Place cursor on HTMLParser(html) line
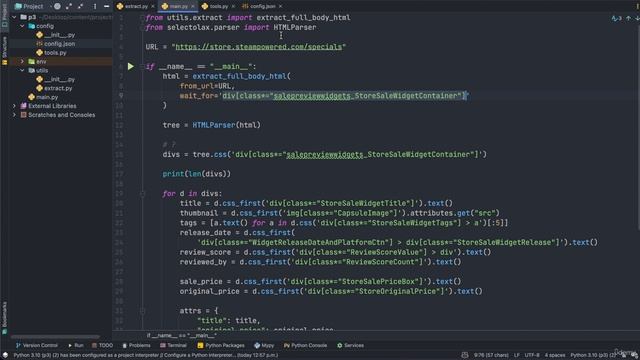The height and width of the screenshot is (360, 640). (211, 125)
